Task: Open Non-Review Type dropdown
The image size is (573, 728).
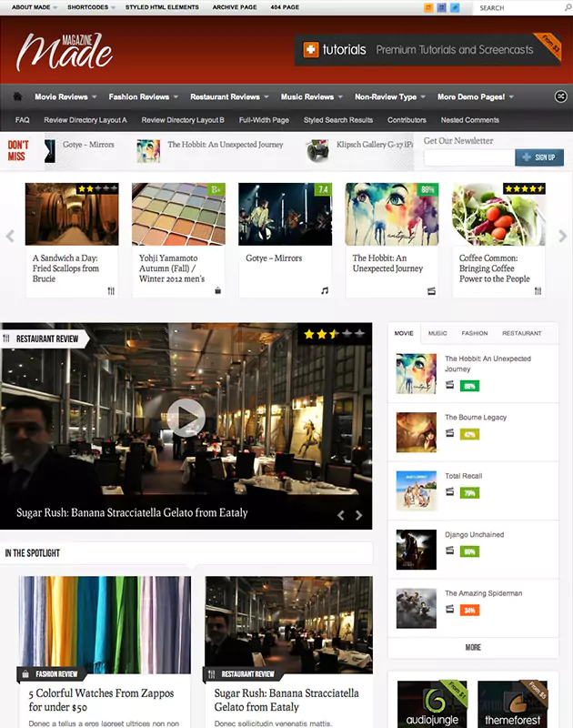Action: [x=390, y=96]
